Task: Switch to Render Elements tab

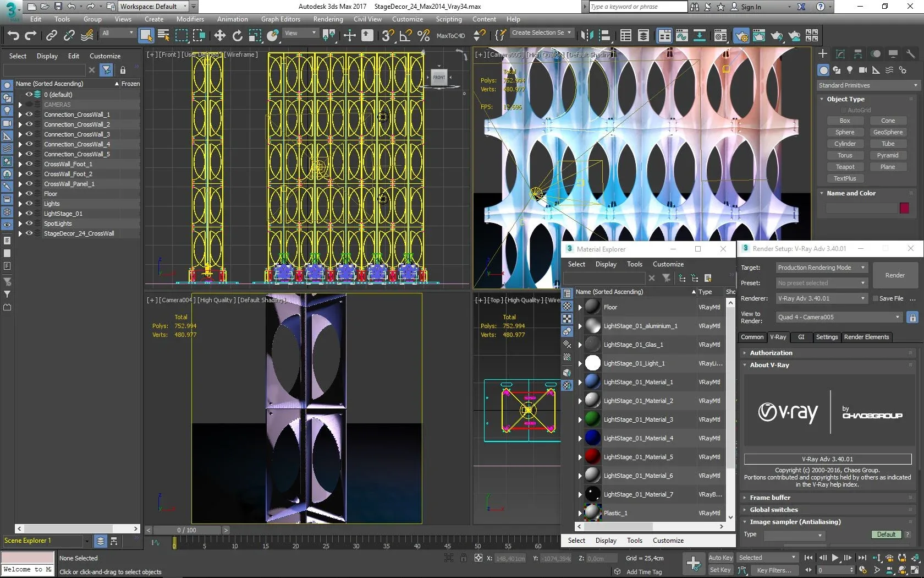Action: 866,337
